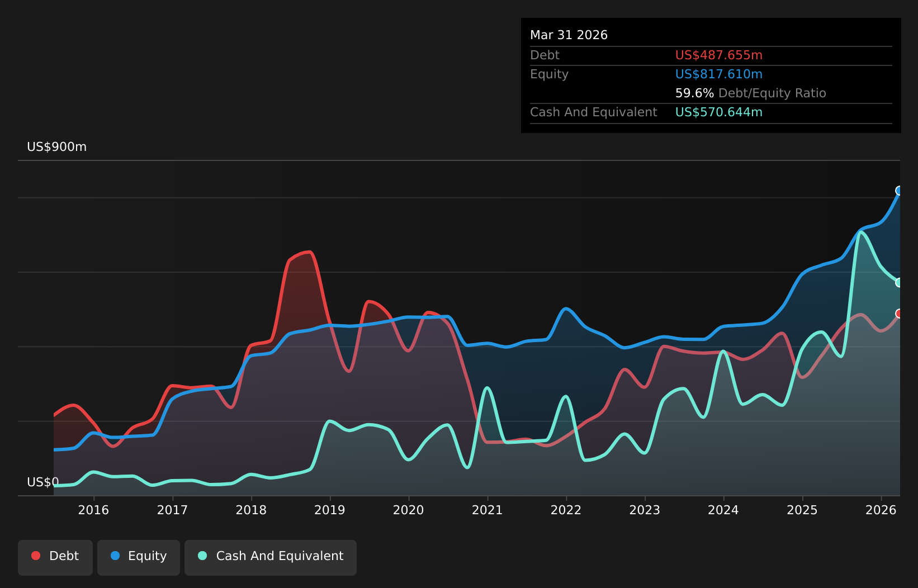Click the 2016 x-axis label
Screen dimensions: 918x588
tap(93, 510)
